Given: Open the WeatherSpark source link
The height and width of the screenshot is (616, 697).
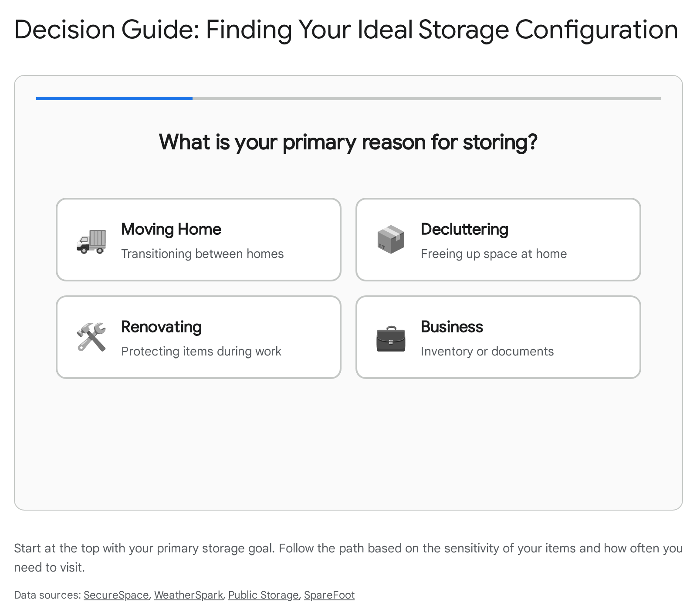Looking at the screenshot, I should tap(188, 595).
